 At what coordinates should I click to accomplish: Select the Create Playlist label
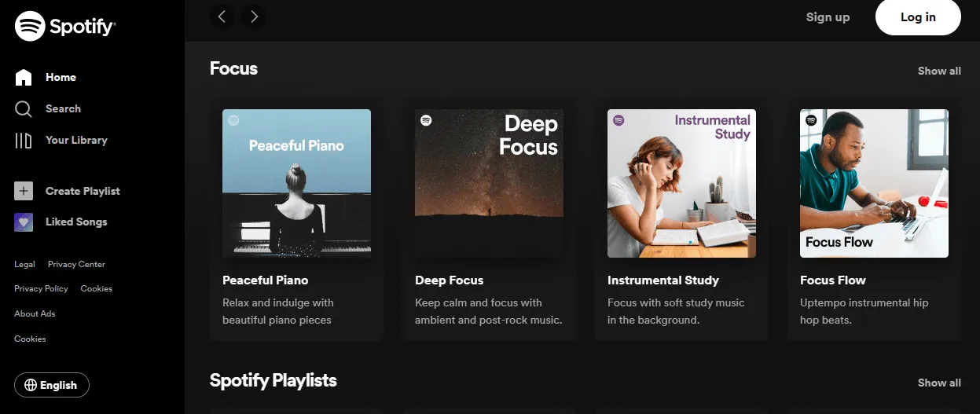coord(83,191)
